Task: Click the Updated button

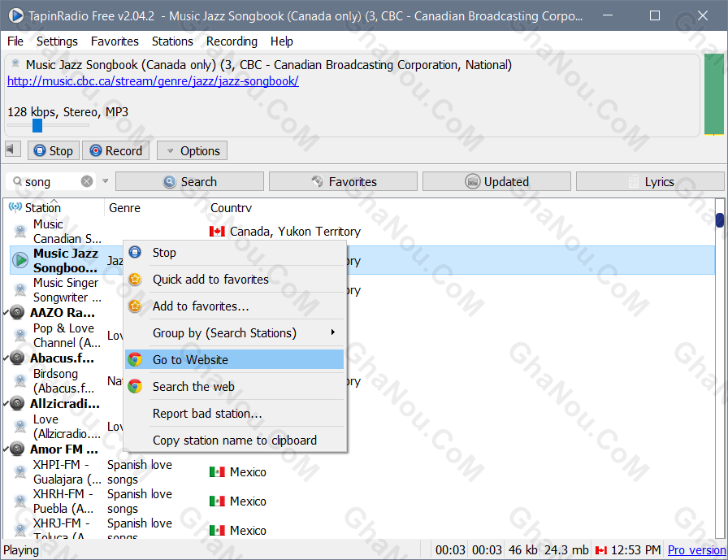Action: click(496, 181)
